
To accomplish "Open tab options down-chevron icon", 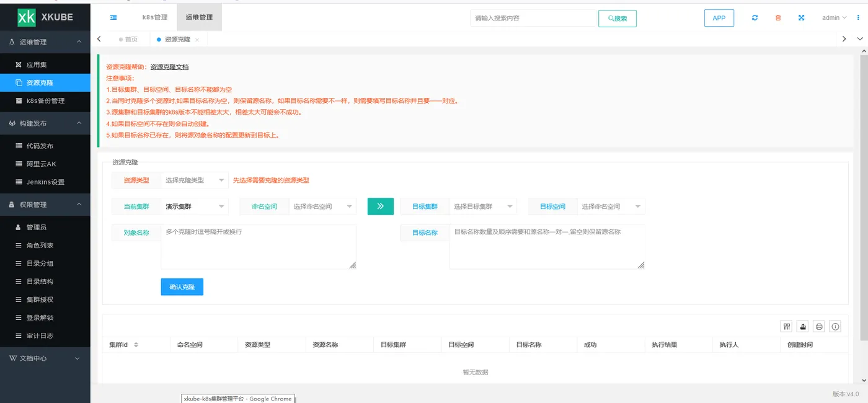I will click(x=860, y=38).
